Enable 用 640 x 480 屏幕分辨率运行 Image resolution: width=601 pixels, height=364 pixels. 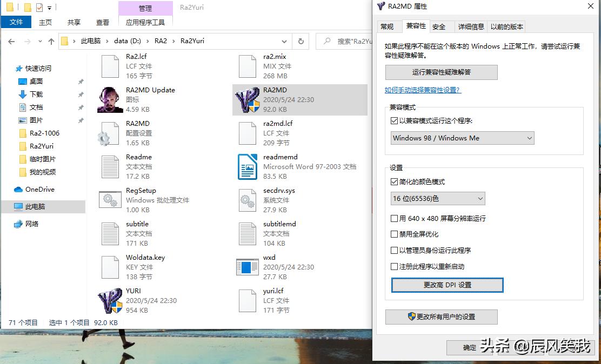click(x=395, y=218)
